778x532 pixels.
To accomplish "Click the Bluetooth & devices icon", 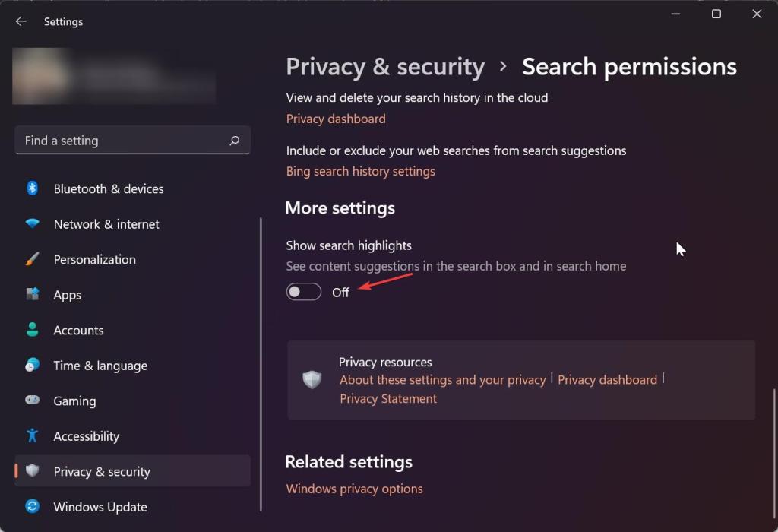I will click(x=32, y=188).
